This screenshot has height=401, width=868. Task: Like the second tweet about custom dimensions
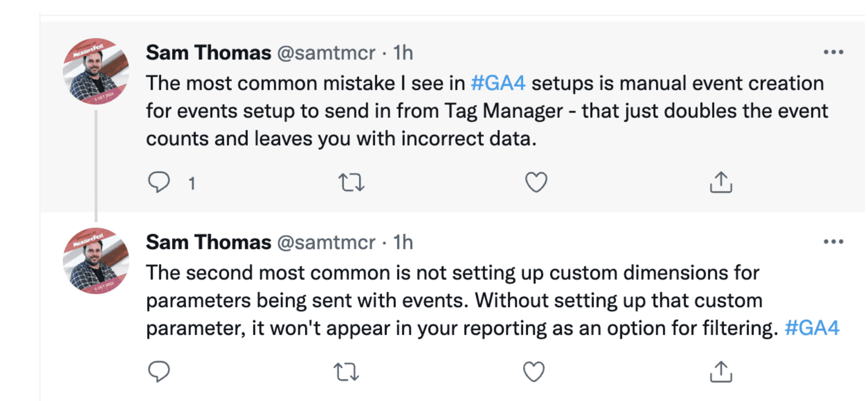coord(534,372)
